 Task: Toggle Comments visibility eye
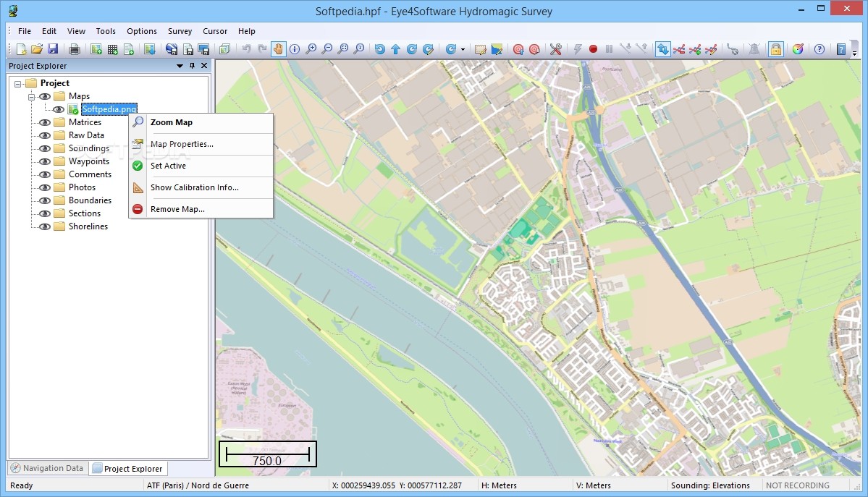(45, 174)
